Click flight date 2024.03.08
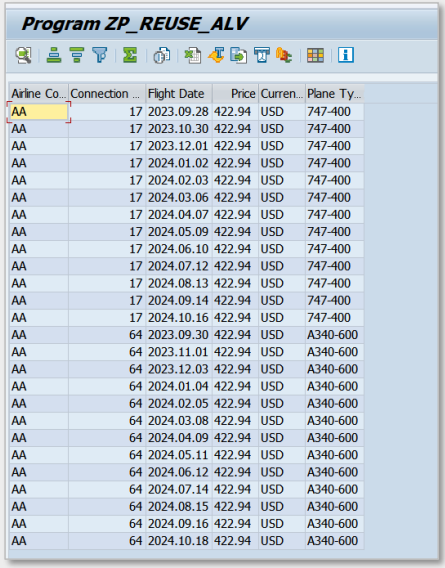 179,421
